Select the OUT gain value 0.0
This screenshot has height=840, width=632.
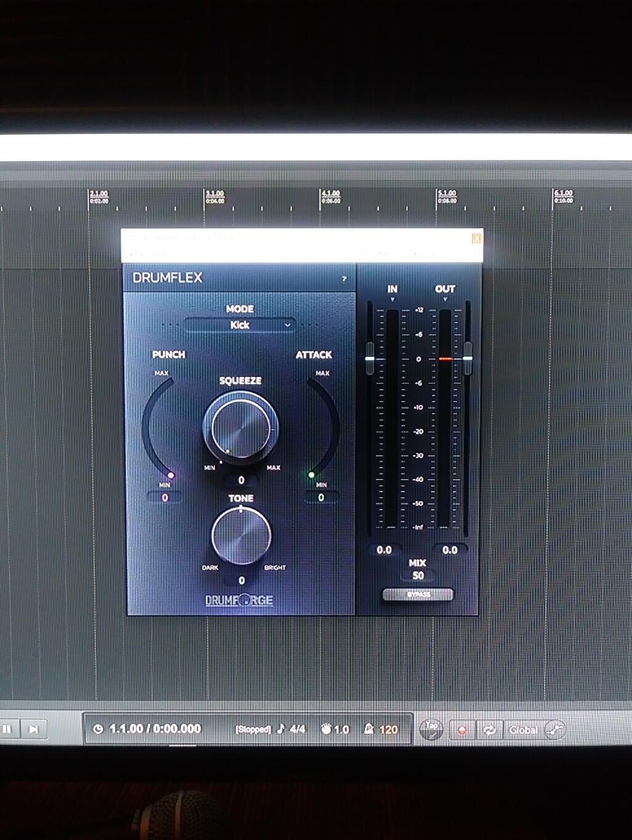pos(450,550)
